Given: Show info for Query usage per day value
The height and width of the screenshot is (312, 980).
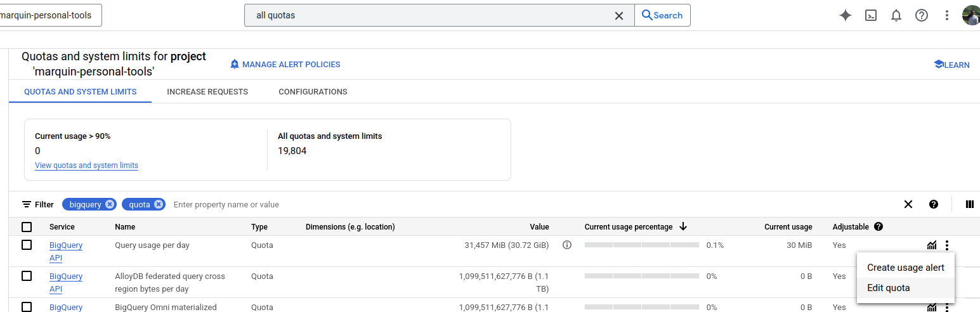Looking at the screenshot, I should pyautogui.click(x=567, y=245).
